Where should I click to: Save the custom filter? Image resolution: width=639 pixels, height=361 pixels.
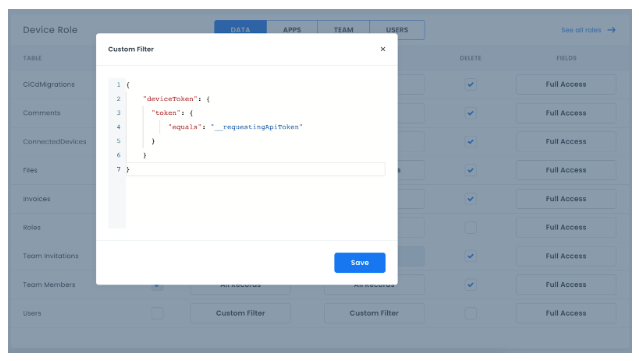click(360, 263)
